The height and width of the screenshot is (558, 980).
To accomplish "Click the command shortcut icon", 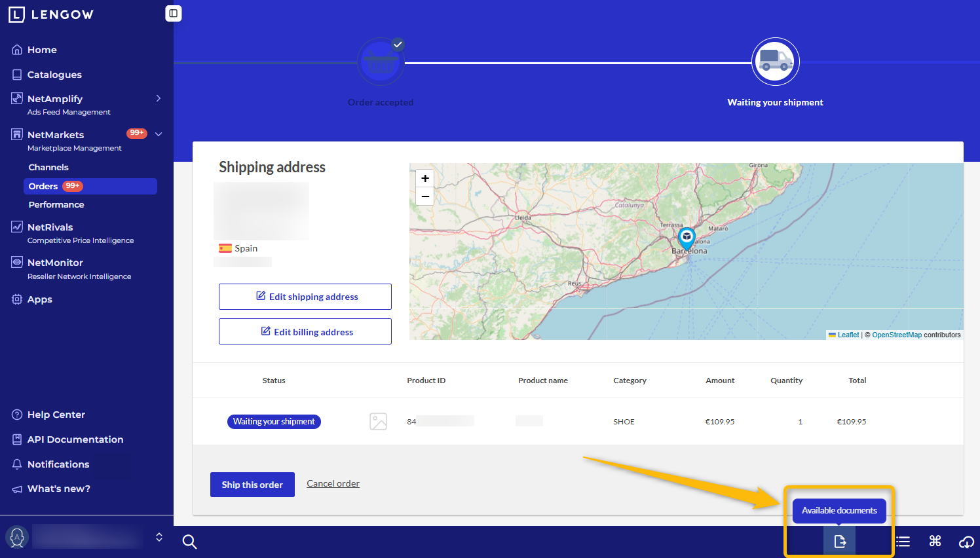I will click(935, 541).
